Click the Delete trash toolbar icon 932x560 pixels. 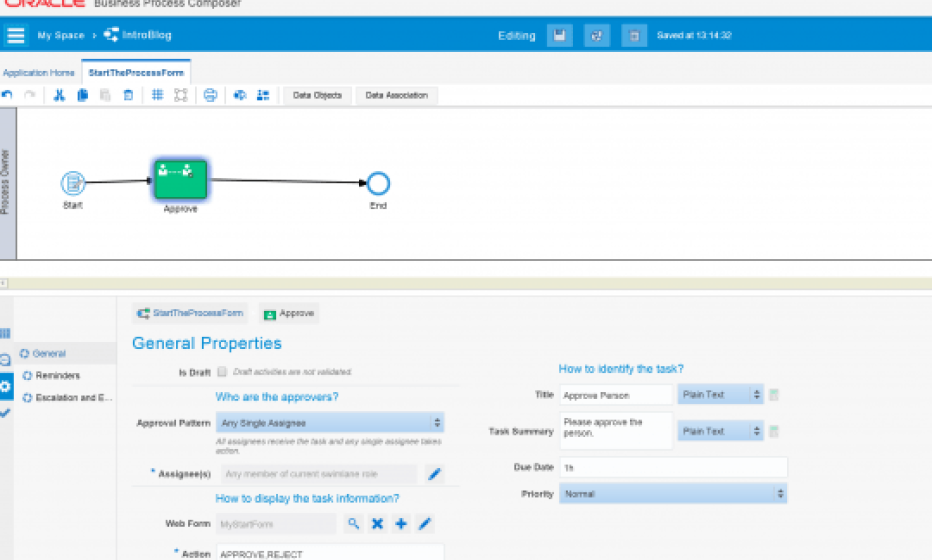[x=128, y=95]
